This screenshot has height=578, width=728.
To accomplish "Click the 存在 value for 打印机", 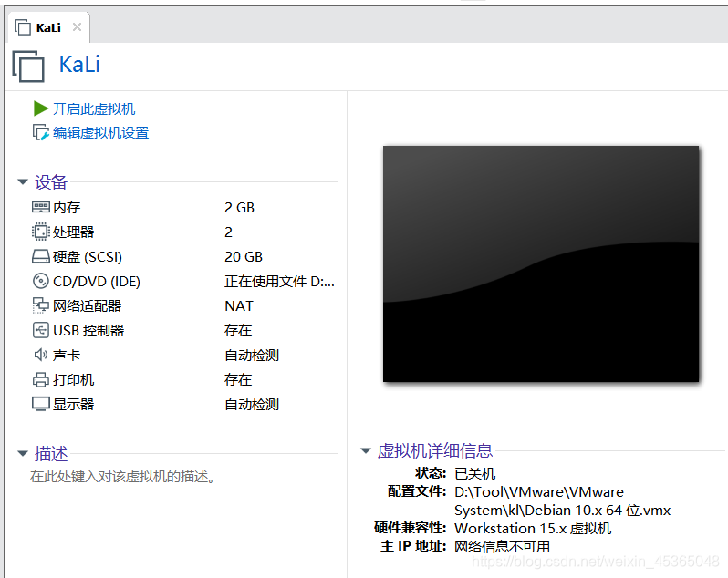I will (x=238, y=380).
